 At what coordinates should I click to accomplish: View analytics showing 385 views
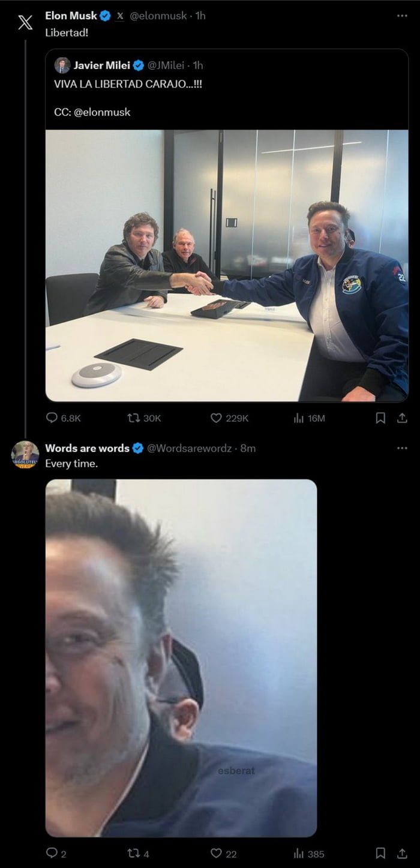(x=299, y=853)
